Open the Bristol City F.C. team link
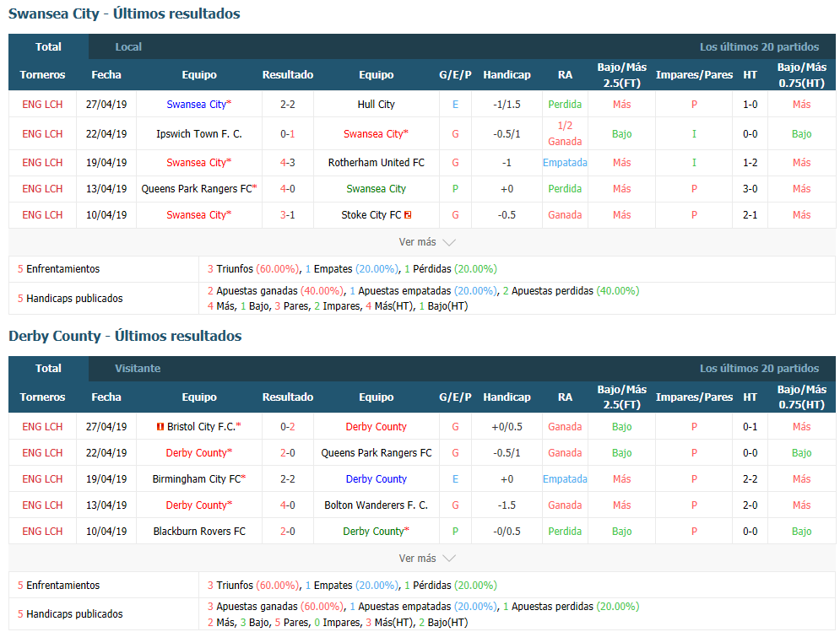Viewport: 840px width, 632px height. (201, 427)
